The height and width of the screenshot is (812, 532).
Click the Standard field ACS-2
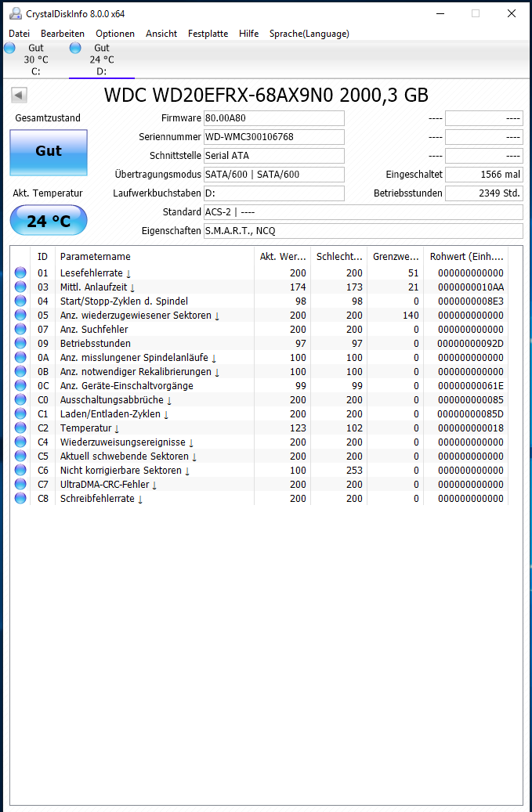coord(364,211)
